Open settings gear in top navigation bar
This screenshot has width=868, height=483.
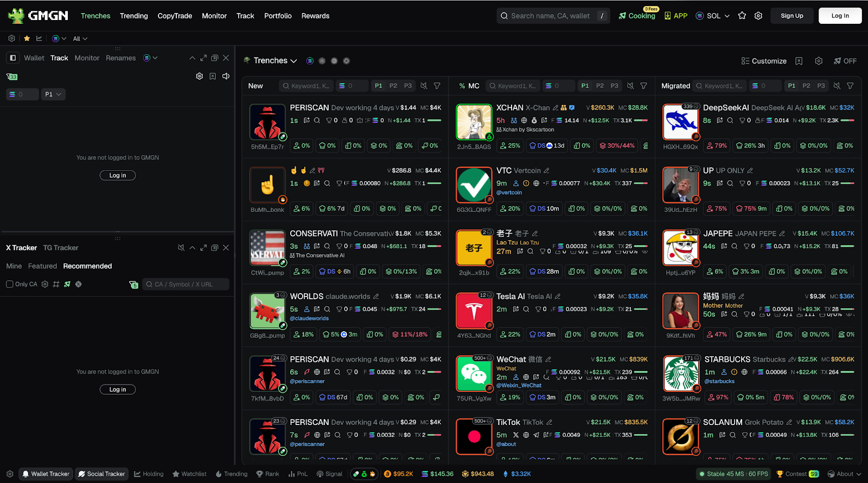coord(758,16)
